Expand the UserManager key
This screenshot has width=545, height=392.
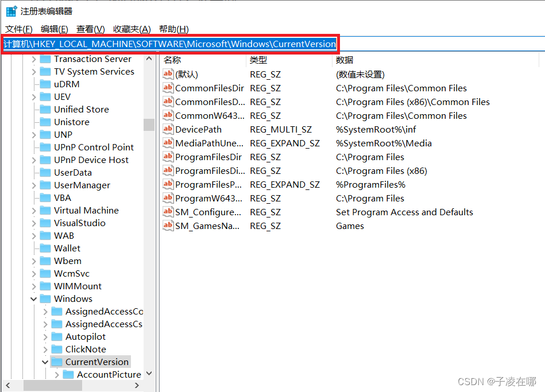point(34,185)
